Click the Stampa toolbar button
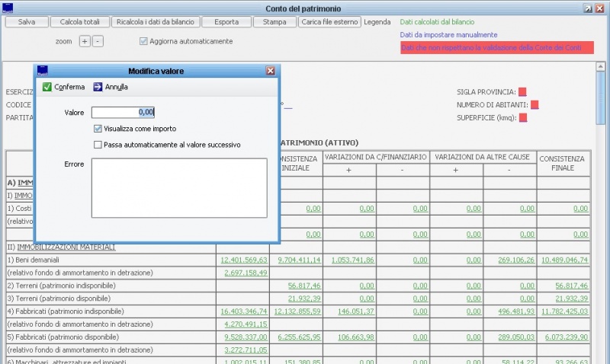Viewport: 610px width, 364px height. point(274,22)
